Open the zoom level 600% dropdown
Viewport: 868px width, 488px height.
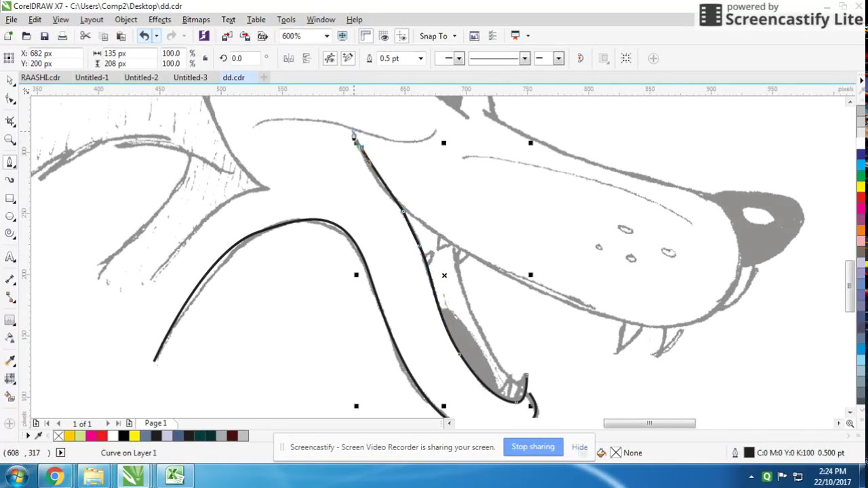(x=327, y=36)
